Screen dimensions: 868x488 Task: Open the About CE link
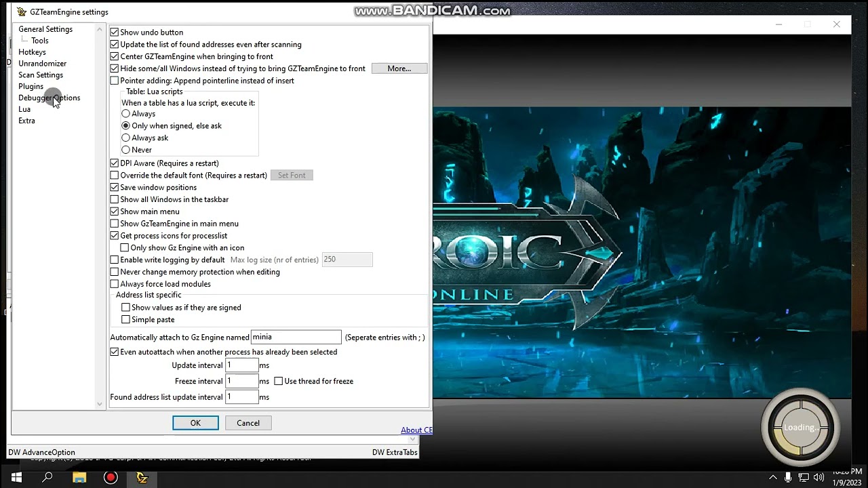click(416, 430)
